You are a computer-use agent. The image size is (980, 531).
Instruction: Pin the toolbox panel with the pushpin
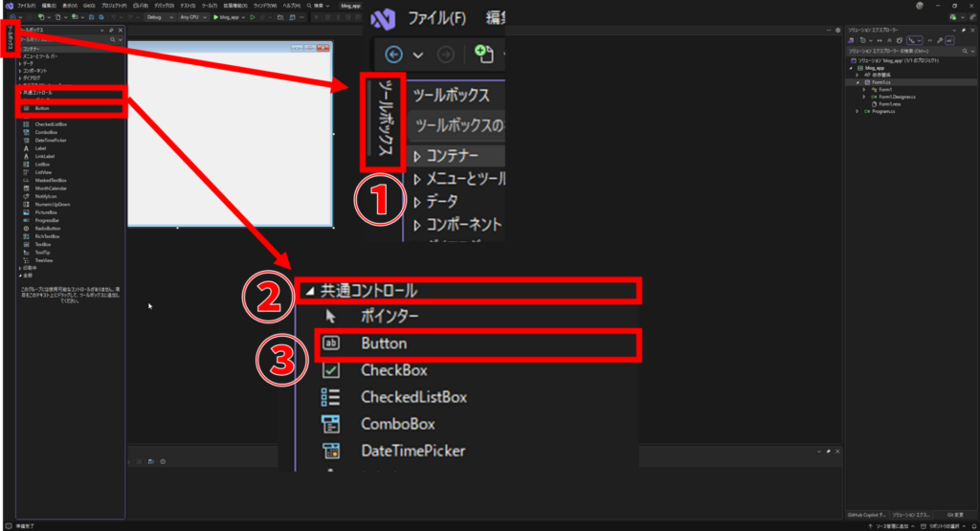111,30
